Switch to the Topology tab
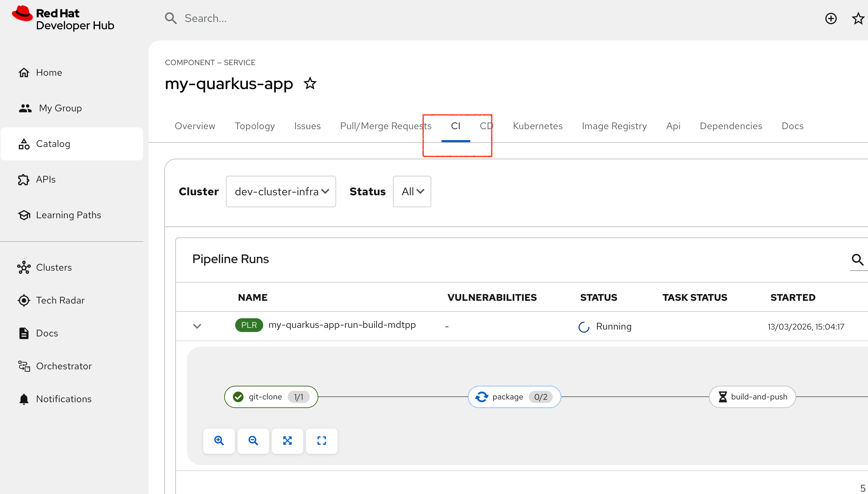The width and height of the screenshot is (868, 494). pyautogui.click(x=255, y=126)
